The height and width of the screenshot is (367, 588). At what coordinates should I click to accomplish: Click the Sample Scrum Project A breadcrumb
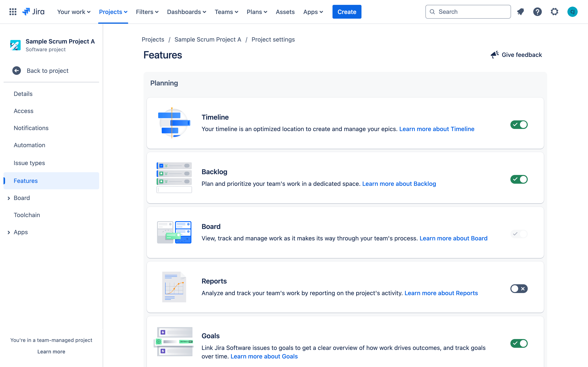coord(208,39)
